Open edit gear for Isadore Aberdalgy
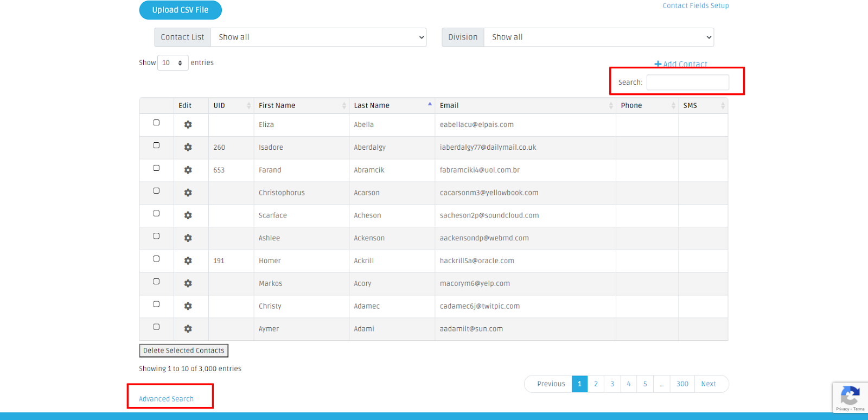Viewport: 868px width, 420px height. tap(188, 148)
